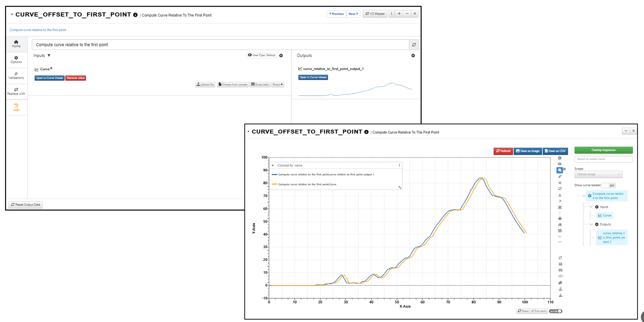Viewport: 644px width, 322px height.
Task: Open the Validations sidebar tab
Action: (x=16, y=75)
